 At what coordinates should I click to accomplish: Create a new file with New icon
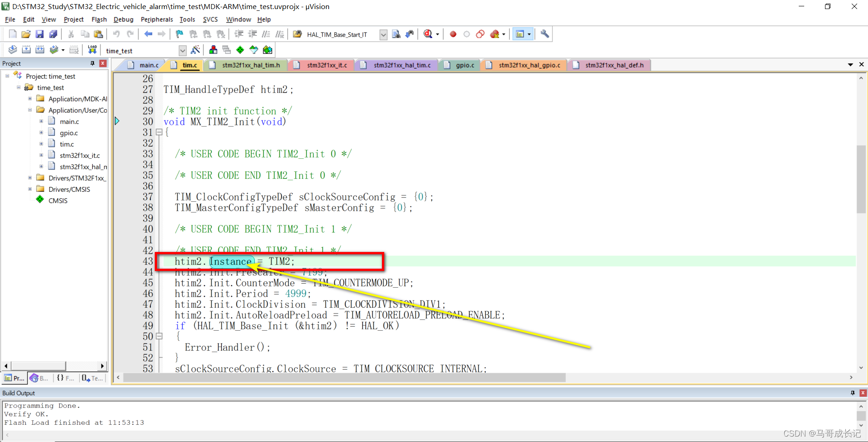[x=13, y=34]
